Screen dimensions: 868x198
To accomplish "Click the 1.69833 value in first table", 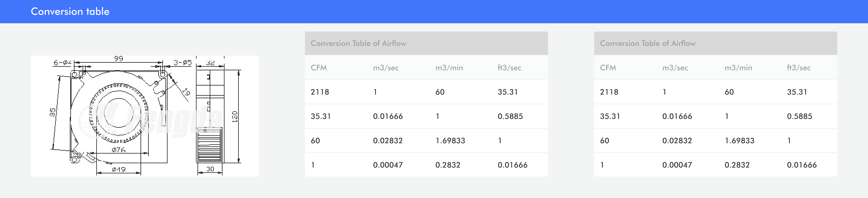I will (450, 140).
